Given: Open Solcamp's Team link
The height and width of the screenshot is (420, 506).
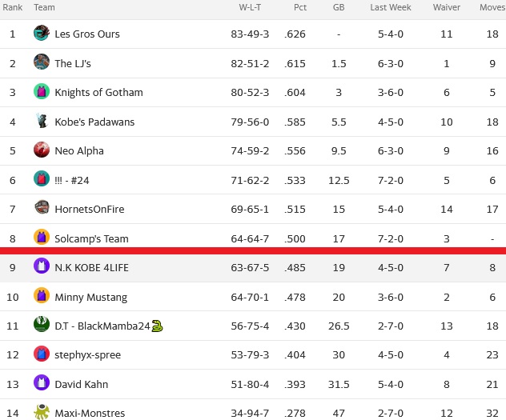Looking at the screenshot, I should coord(91,239).
